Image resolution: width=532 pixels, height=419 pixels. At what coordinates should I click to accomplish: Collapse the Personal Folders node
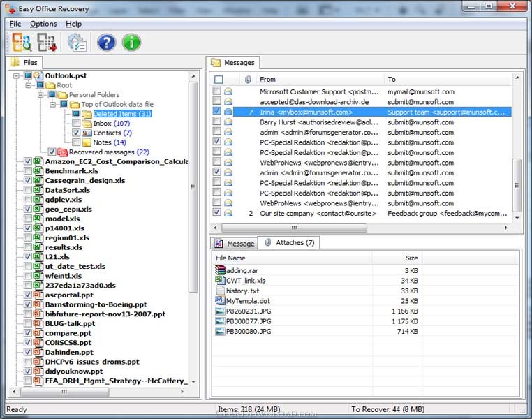(x=40, y=95)
